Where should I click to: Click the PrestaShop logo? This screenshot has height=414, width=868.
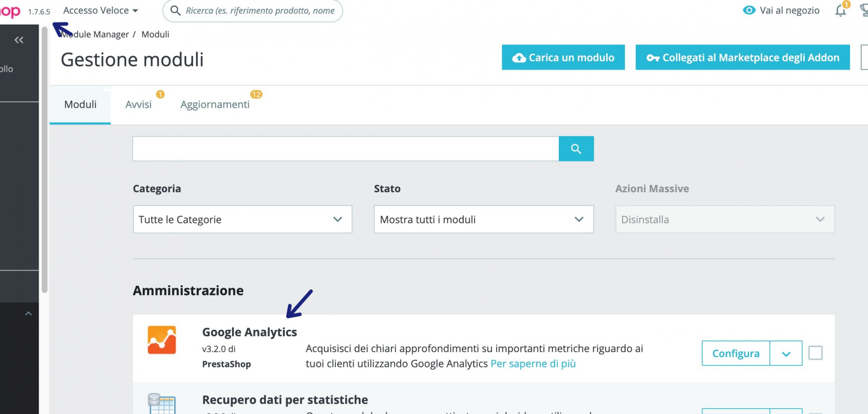tap(10, 11)
